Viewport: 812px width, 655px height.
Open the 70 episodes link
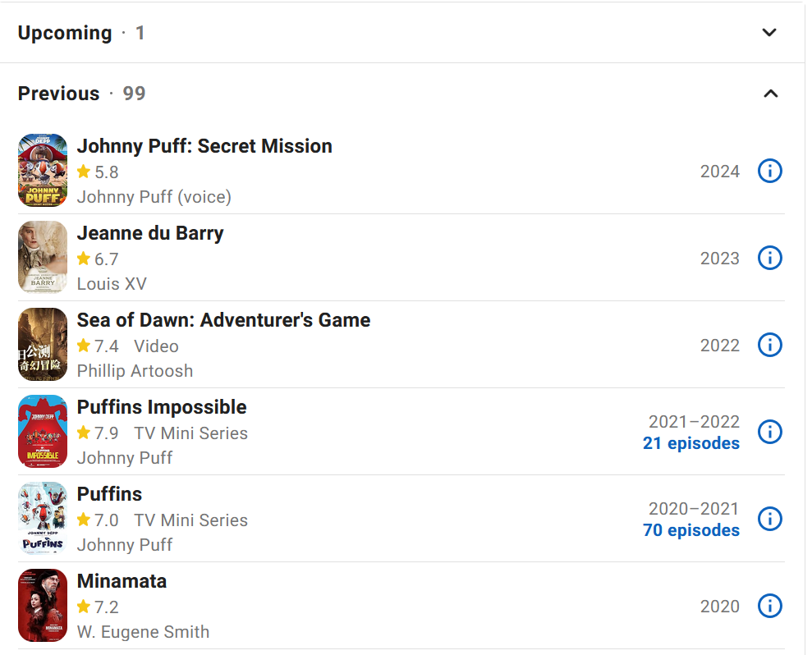point(690,530)
